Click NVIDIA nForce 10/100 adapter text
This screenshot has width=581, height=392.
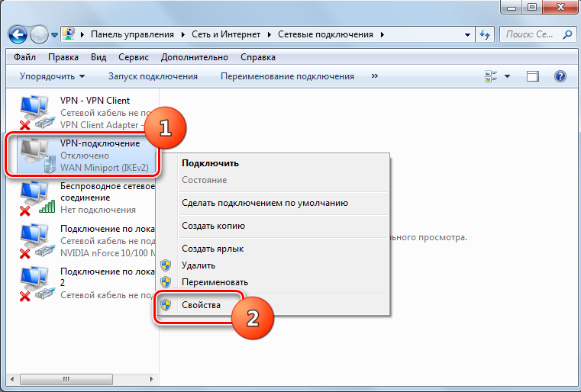click(x=108, y=253)
